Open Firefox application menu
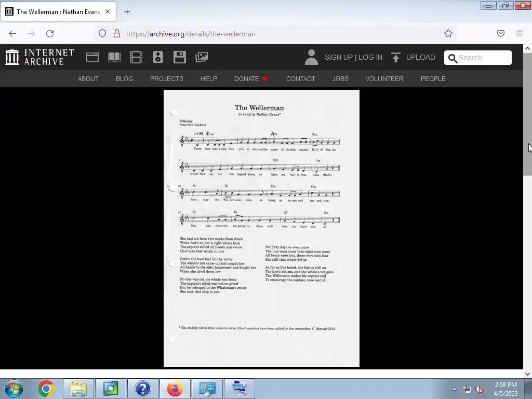Screen dimensions: 532x399 tap(520, 33)
